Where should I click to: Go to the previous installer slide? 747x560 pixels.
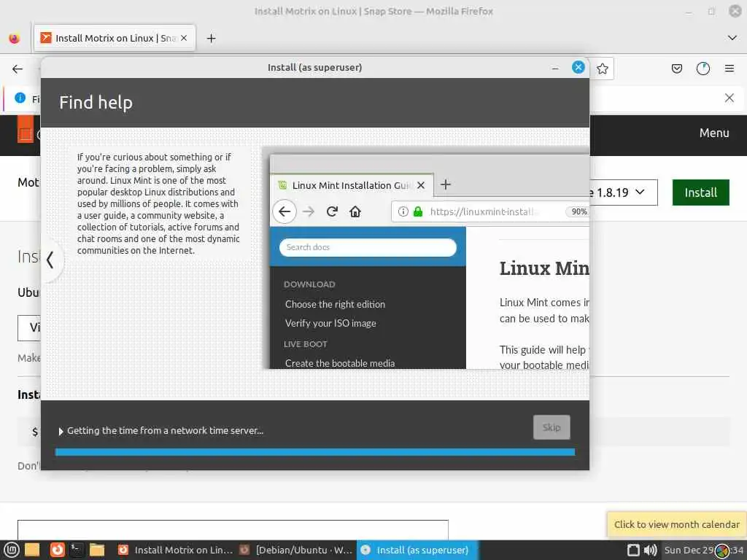(x=50, y=260)
